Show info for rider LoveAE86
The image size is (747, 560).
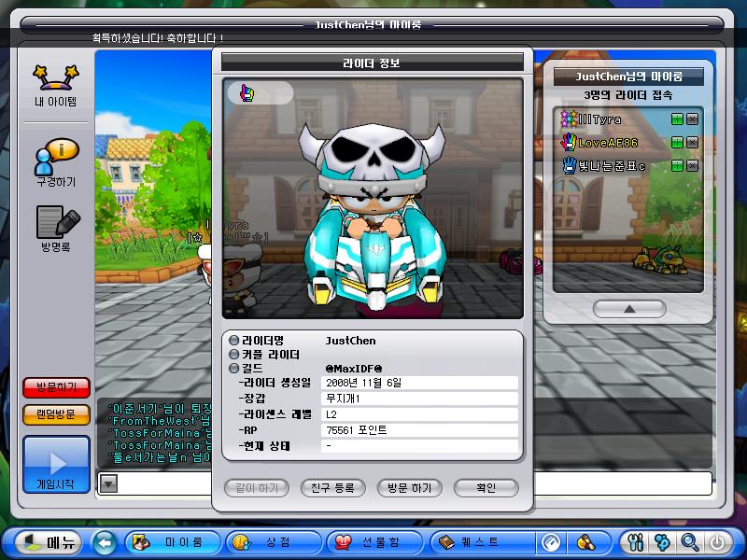[677, 143]
